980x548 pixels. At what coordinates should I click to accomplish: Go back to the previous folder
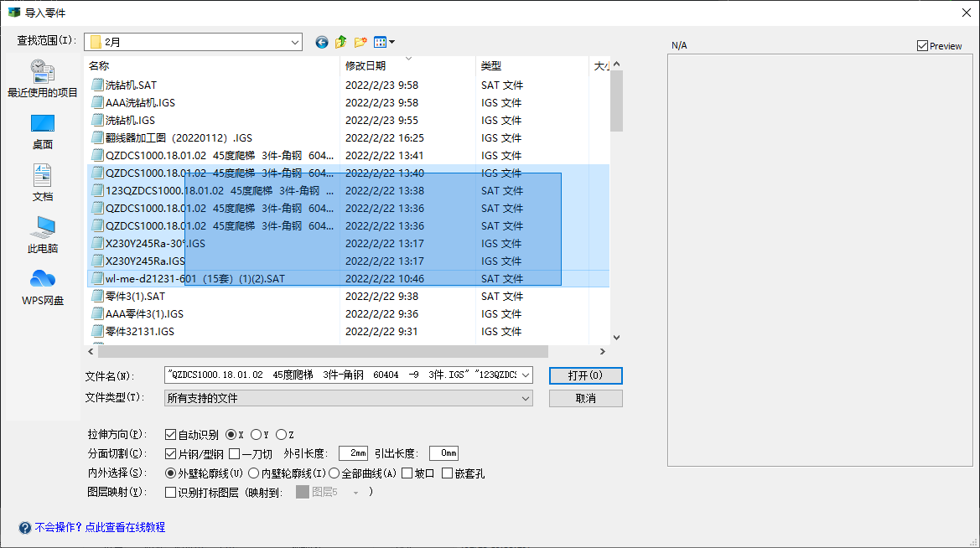(x=322, y=42)
